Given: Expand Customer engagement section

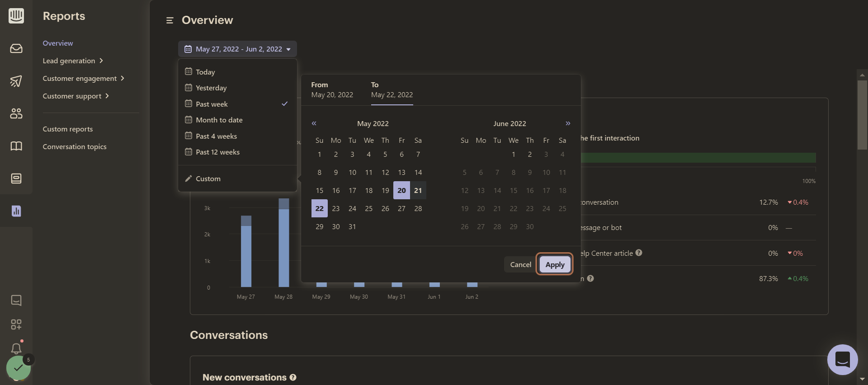Looking at the screenshot, I should (x=84, y=78).
